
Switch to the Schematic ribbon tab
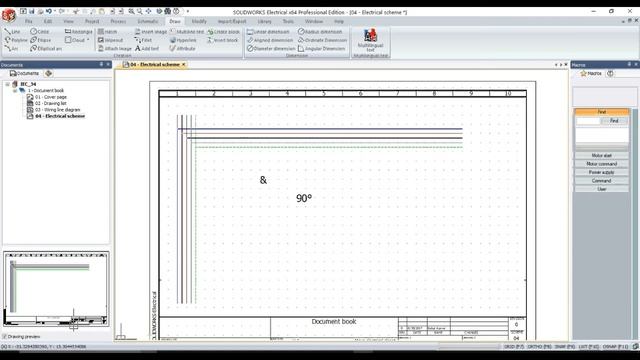click(148, 21)
